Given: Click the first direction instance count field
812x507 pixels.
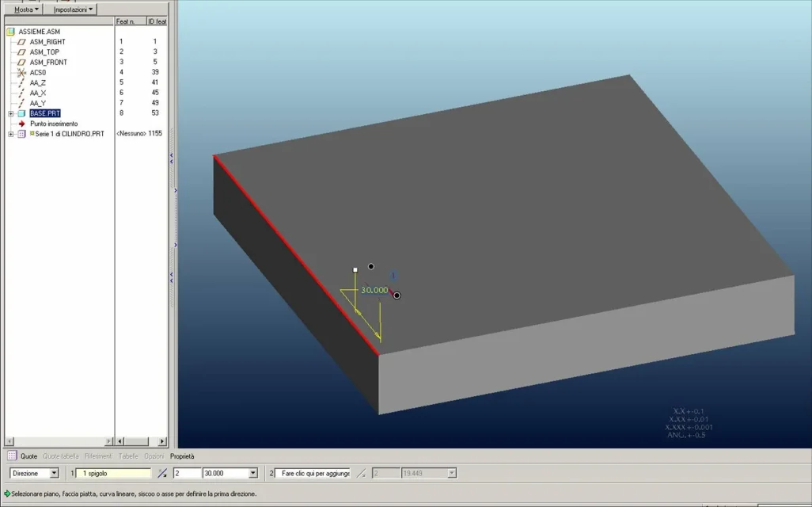Looking at the screenshot, I should pyautogui.click(x=187, y=473).
